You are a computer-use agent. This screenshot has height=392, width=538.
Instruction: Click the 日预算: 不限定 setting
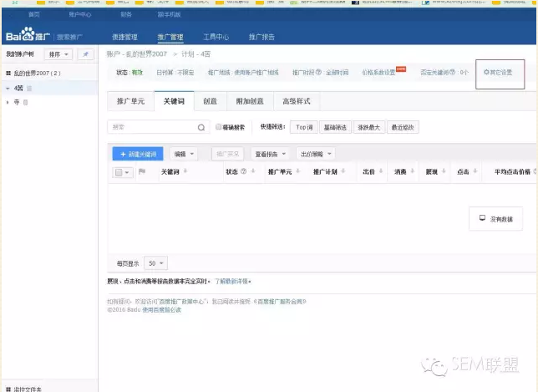coord(175,73)
